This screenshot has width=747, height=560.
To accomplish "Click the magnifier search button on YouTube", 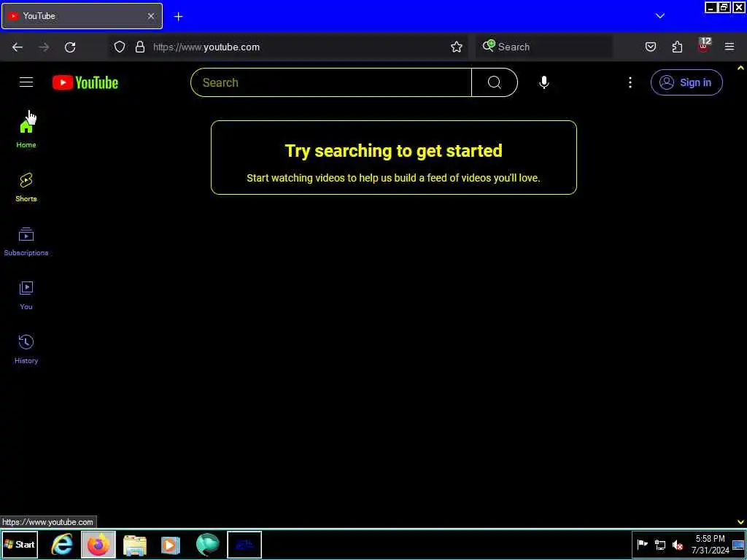I will pyautogui.click(x=494, y=82).
